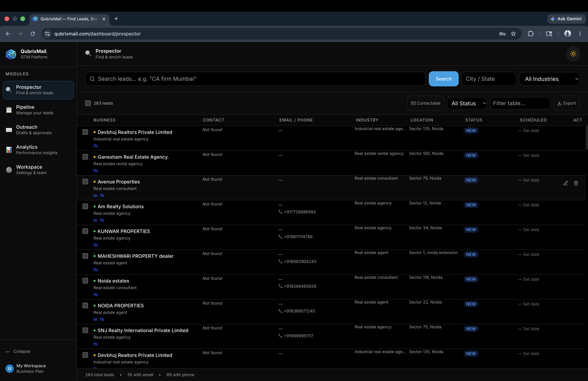588x381 pixels.
Task: Focus the Filter table input field
Action: (520, 103)
